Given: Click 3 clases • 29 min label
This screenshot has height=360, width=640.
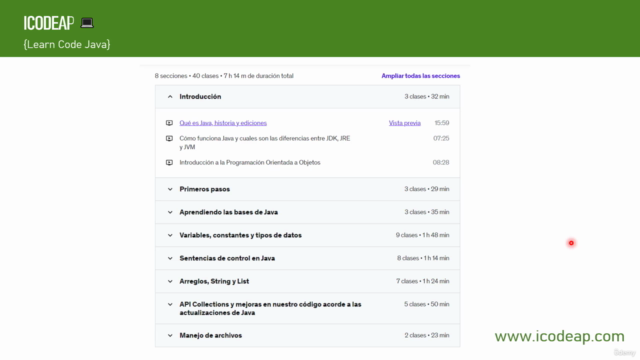Looking at the screenshot, I should click(x=427, y=189).
